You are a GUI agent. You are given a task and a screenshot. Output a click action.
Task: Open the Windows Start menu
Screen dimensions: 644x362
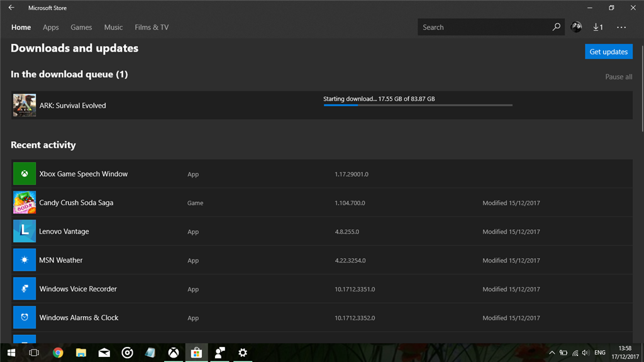pyautogui.click(x=11, y=353)
